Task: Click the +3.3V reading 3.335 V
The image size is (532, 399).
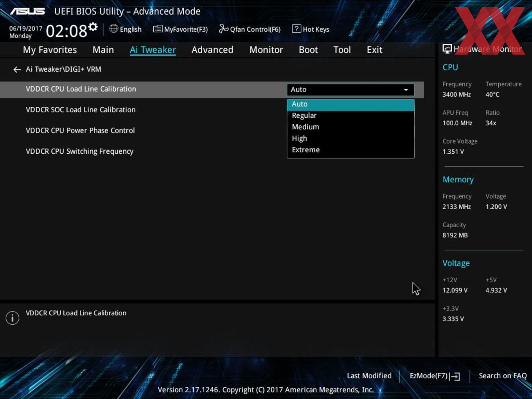Action: pos(453,319)
